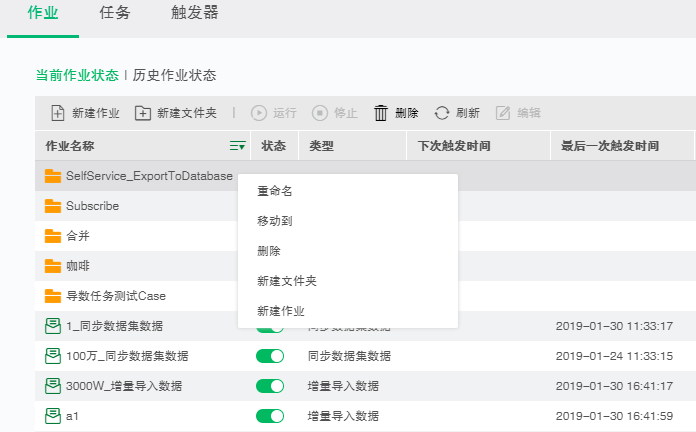This screenshot has height=432, width=696.
Task: Click the Delete (删除) trash icon
Action: coord(381,114)
